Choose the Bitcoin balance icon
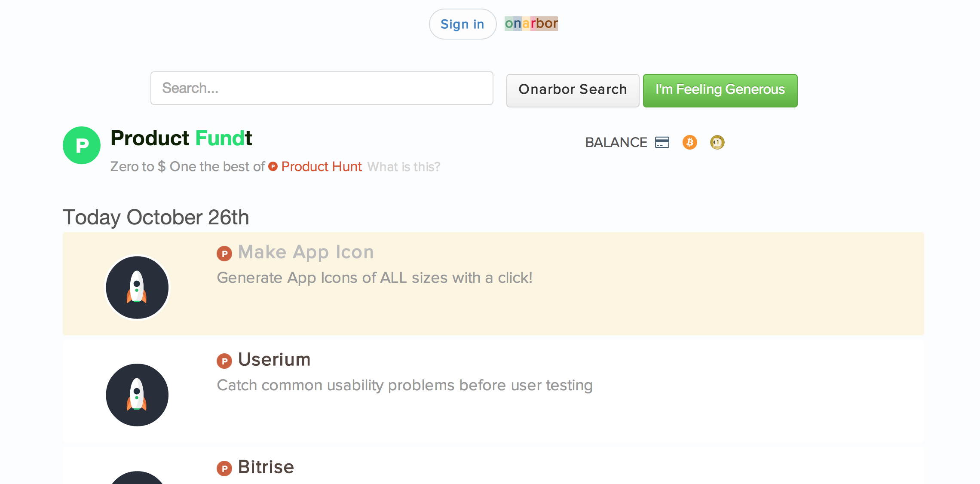Viewport: 980px width, 484px height. (x=690, y=142)
